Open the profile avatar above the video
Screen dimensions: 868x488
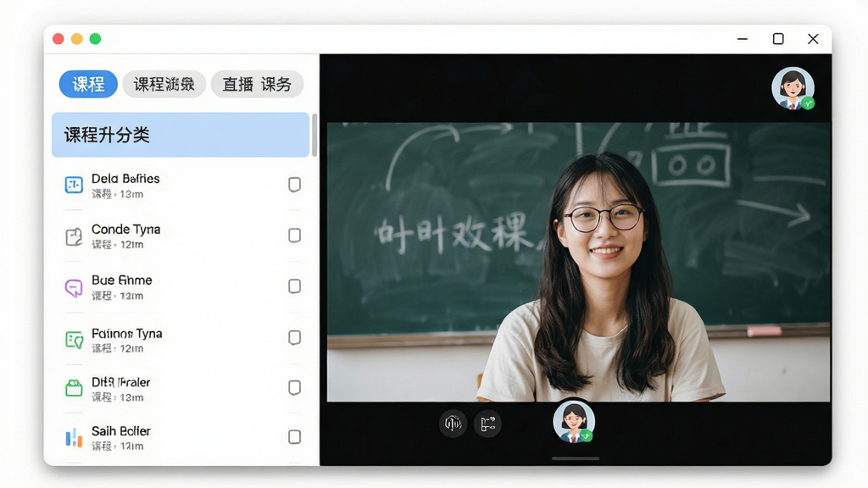coord(793,88)
